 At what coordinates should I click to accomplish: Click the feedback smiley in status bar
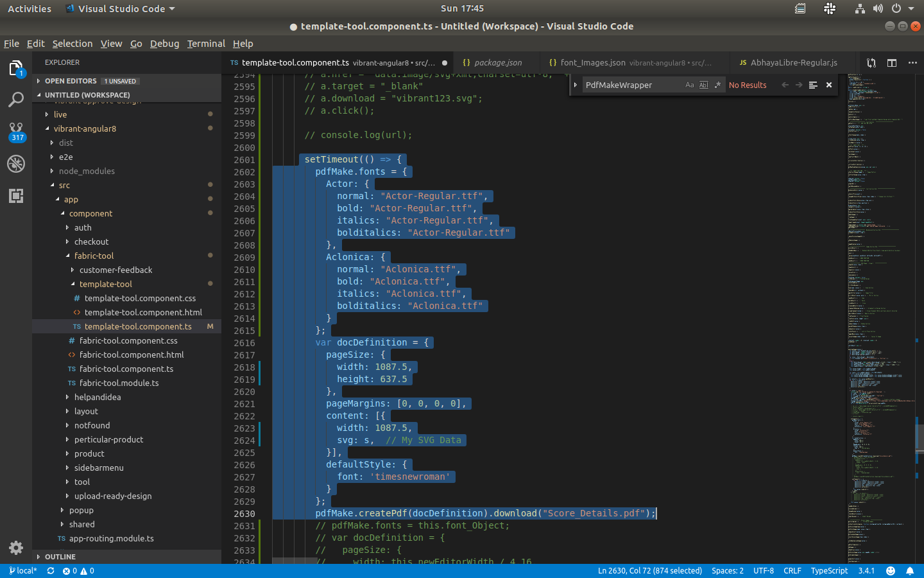tap(890, 570)
